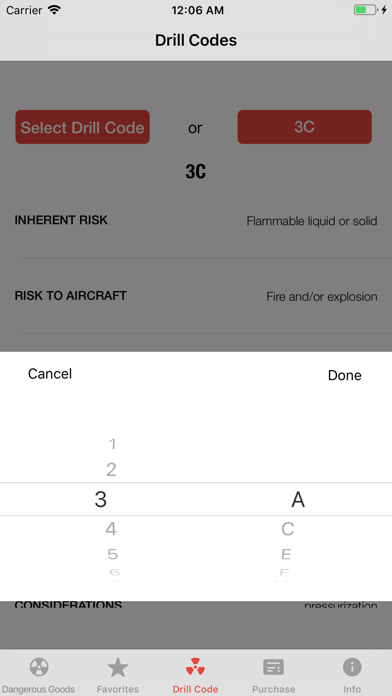Tap the Select Drill Code button
Image resolution: width=392 pixels, height=696 pixels.
83,127
